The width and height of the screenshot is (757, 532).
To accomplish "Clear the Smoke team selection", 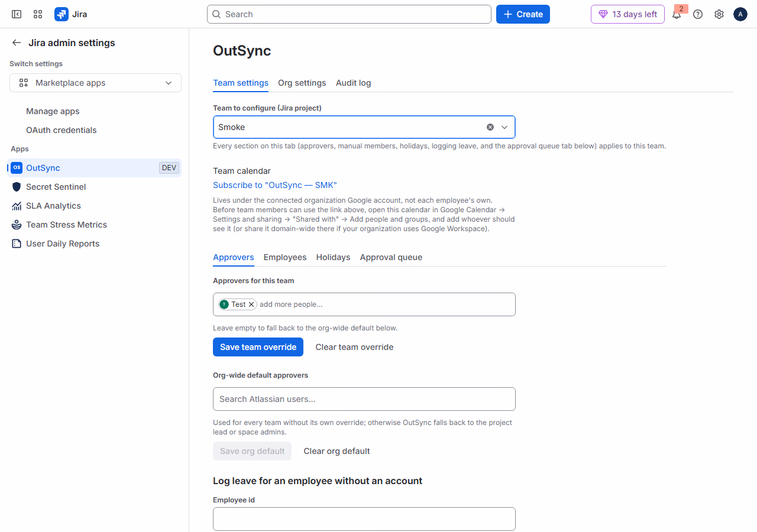I will tap(490, 127).
